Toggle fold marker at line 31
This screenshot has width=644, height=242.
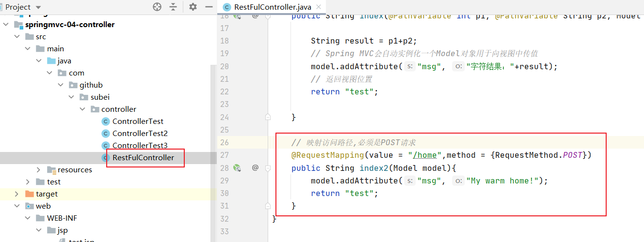[x=268, y=206]
